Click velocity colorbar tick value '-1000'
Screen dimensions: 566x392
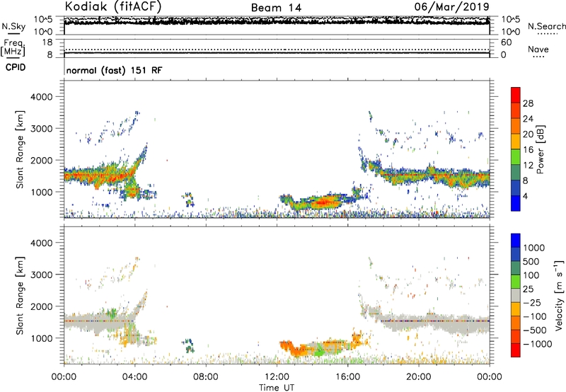click(x=538, y=344)
